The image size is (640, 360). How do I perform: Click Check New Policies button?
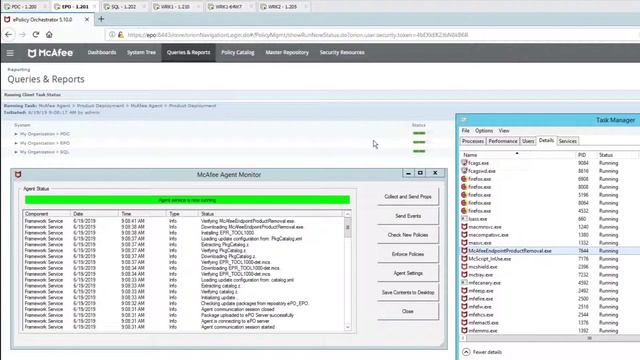(408, 235)
